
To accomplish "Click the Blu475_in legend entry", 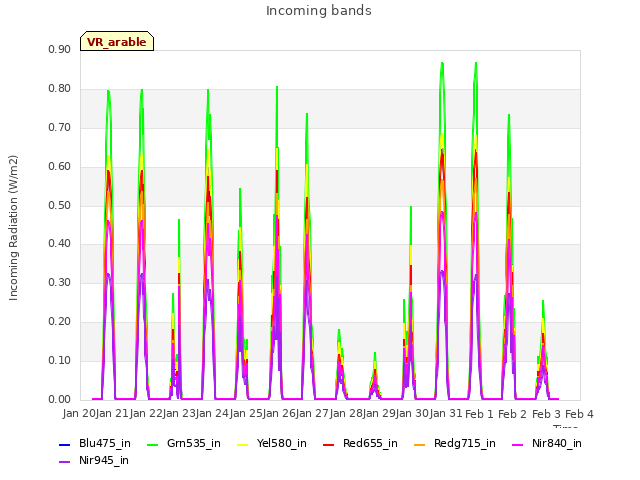I will click(x=95, y=444).
